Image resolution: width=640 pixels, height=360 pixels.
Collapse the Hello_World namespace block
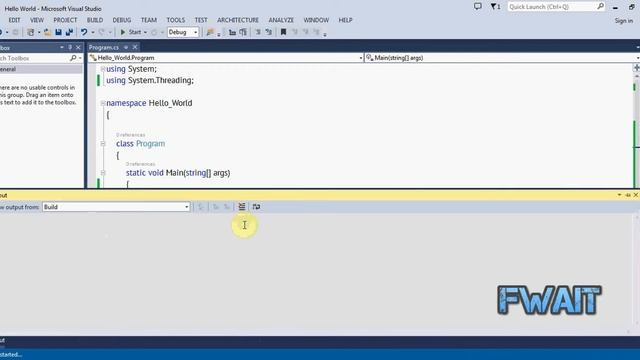[x=103, y=103]
